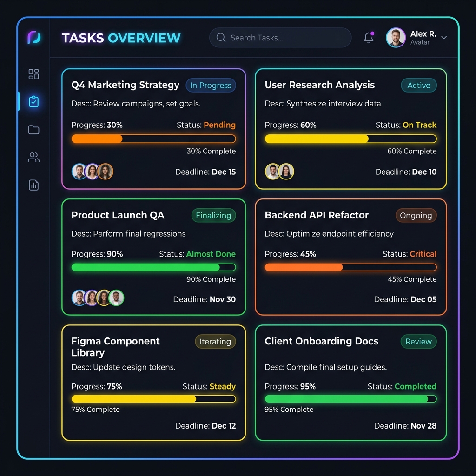Click the Ongoing badge on Backend API Refactor

tap(416, 215)
